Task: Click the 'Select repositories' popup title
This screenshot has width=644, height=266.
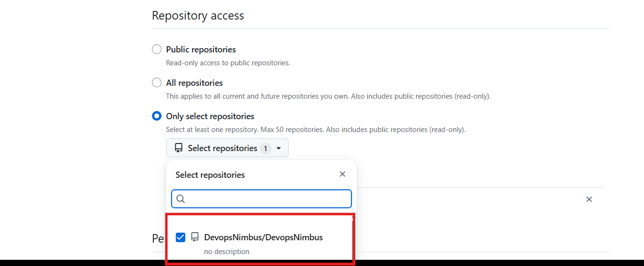Action: (x=210, y=175)
